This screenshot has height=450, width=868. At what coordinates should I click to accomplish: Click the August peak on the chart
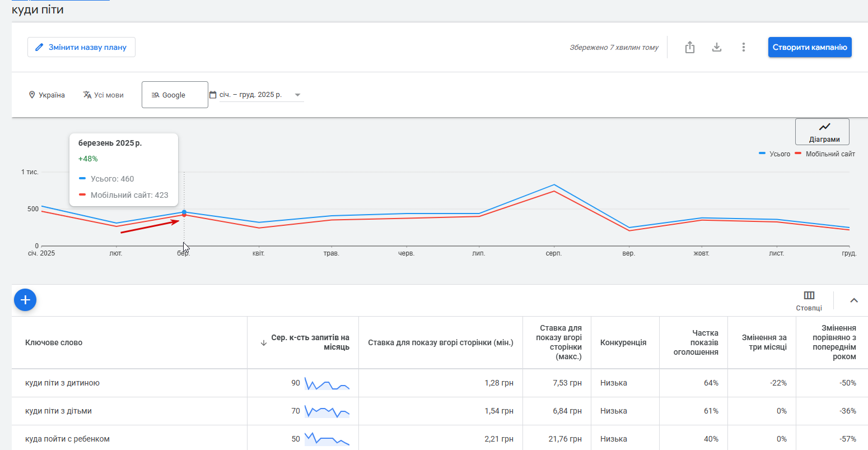tap(554, 185)
